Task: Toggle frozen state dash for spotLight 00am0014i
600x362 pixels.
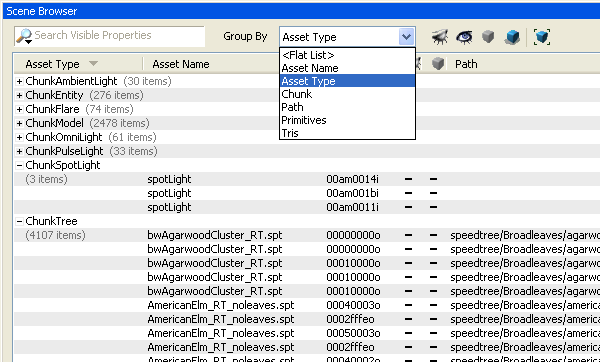Action: (x=433, y=179)
